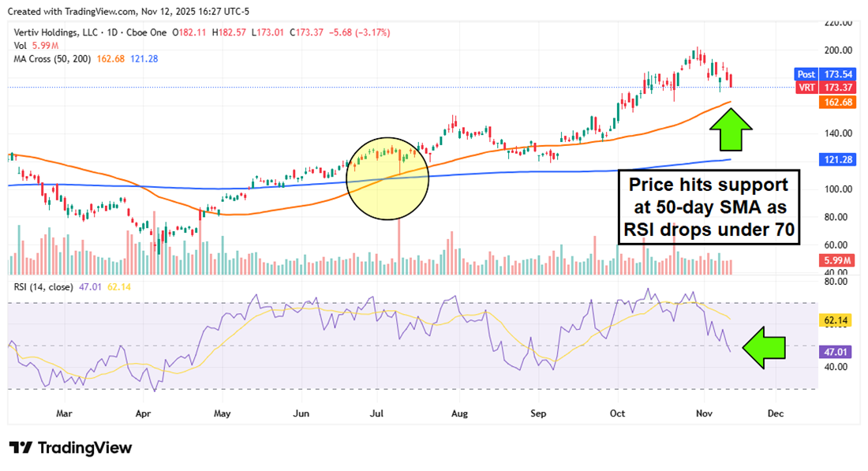Click the red 5.99M volume tag
The height and width of the screenshot is (471, 868).
[836, 260]
